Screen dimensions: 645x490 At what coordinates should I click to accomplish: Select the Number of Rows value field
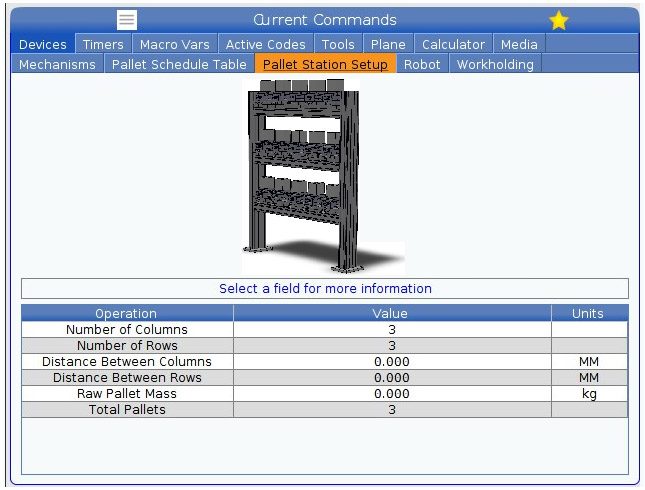(x=391, y=345)
